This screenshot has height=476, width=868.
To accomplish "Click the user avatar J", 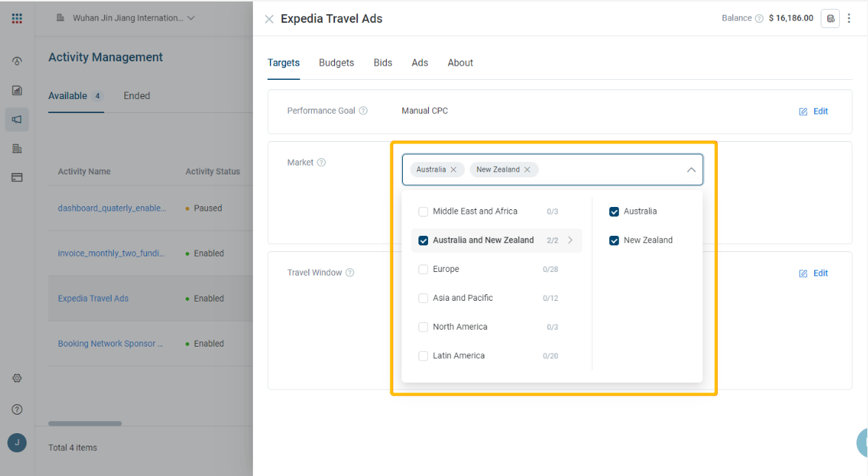I will click(17, 443).
